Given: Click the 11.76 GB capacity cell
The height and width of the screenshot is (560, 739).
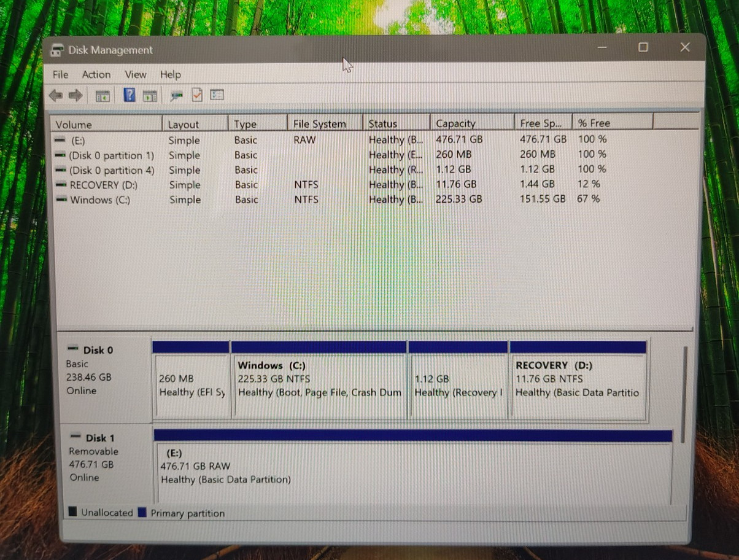Looking at the screenshot, I should [456, 184].
